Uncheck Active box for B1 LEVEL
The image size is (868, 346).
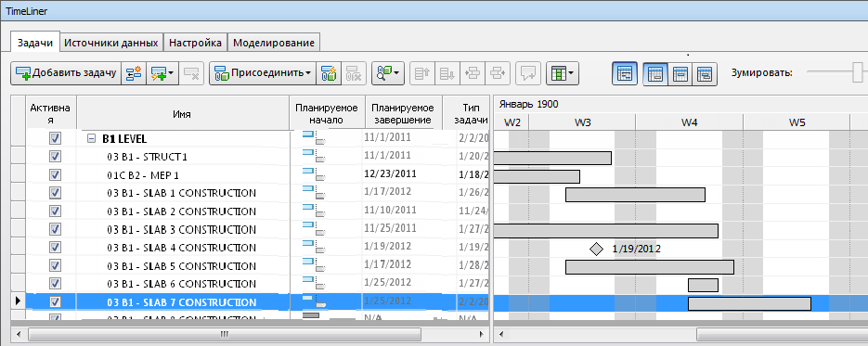click(55, 138)
